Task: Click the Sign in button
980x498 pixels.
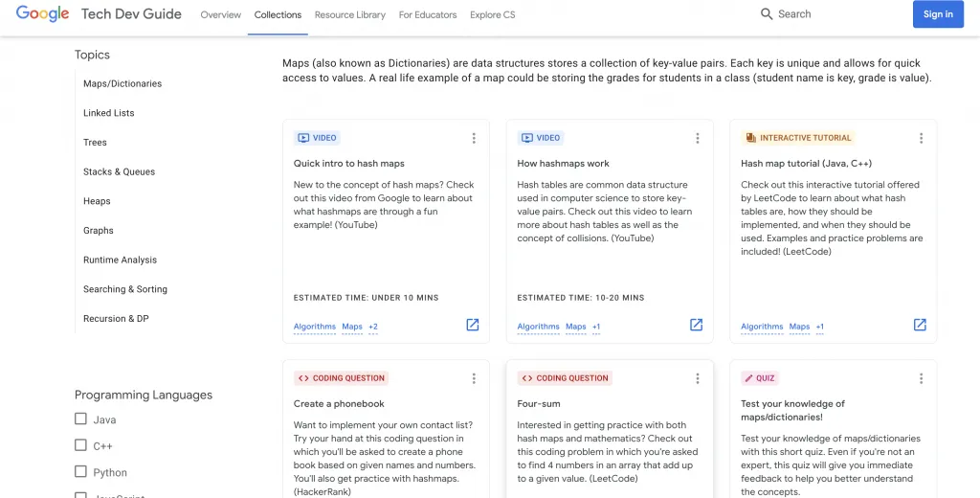Action: click(x=938, y=14)
